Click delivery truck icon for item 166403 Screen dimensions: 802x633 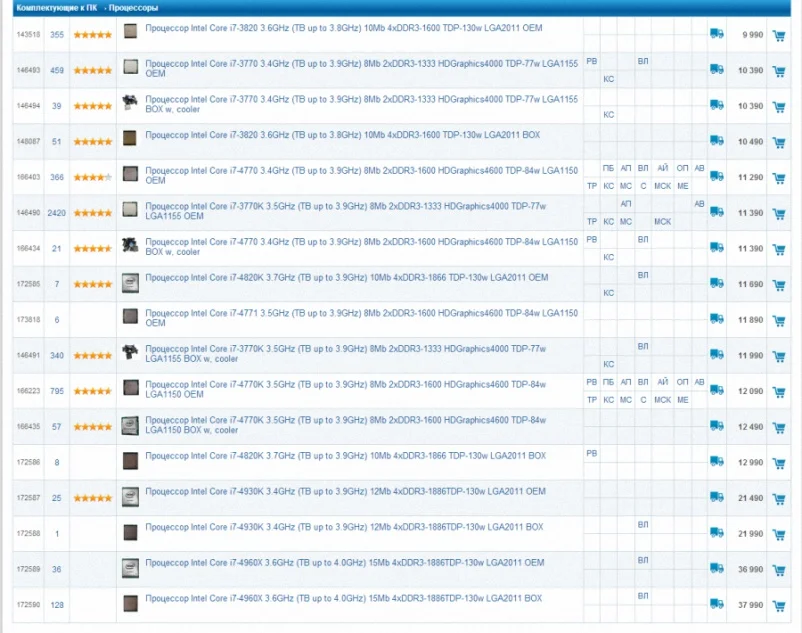point(717,176)
